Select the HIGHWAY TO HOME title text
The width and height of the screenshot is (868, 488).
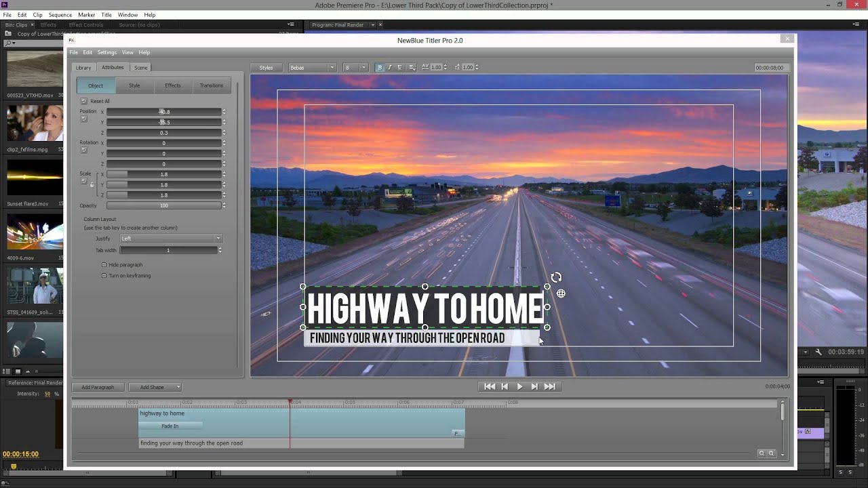[x=425, y=308]
